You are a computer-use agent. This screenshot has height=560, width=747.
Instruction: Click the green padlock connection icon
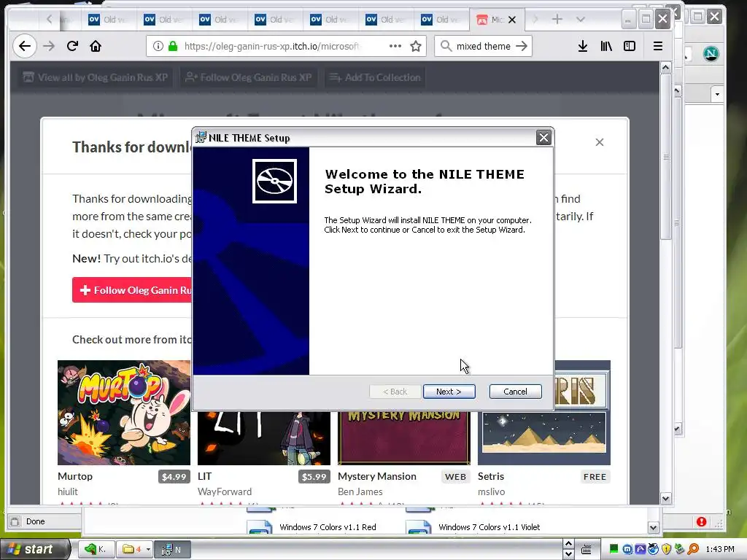(173, 46)
